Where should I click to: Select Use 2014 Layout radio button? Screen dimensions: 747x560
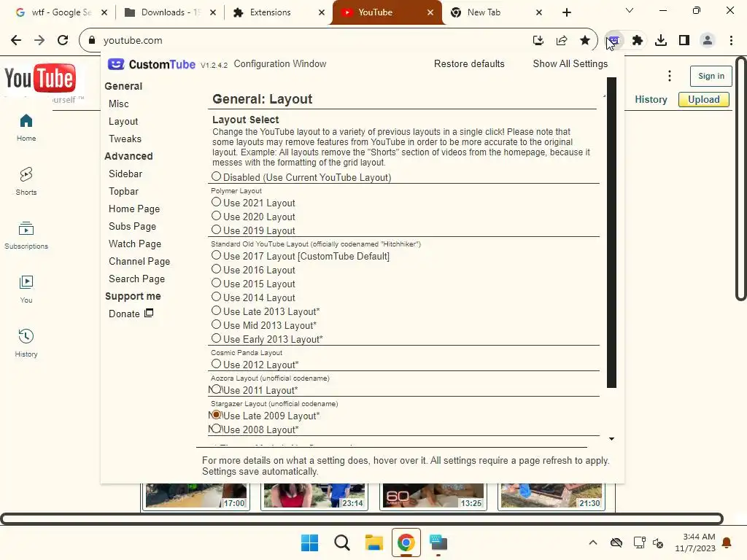point(216,297)
